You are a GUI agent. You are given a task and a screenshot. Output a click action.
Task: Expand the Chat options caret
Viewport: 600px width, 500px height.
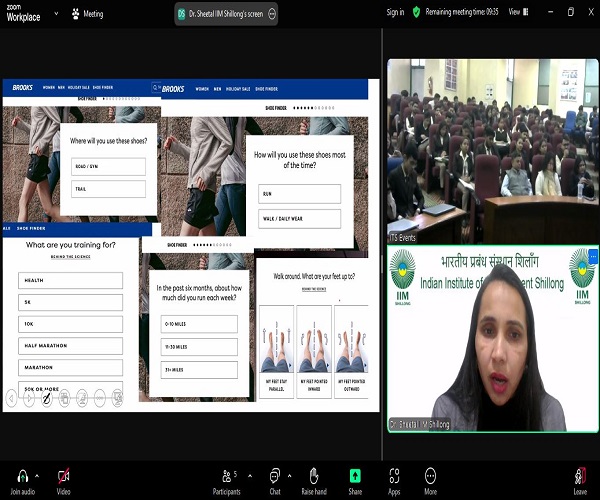coord(290,476)
